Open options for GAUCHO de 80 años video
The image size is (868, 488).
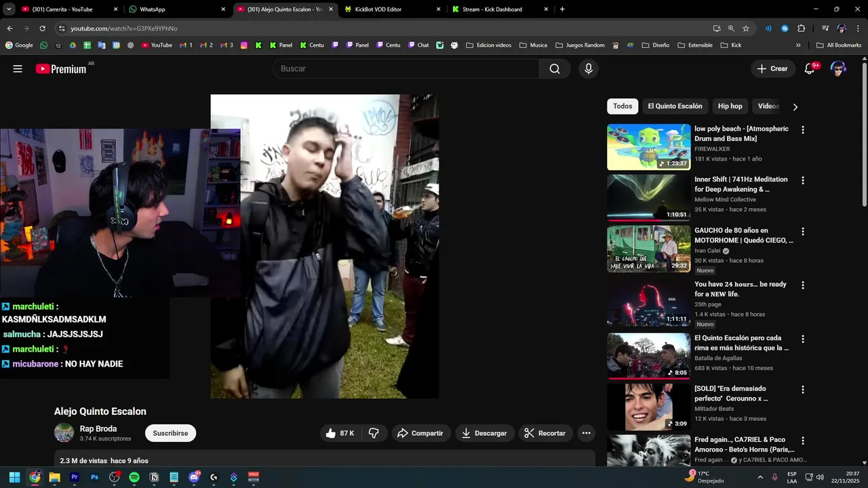coord(803,231)
